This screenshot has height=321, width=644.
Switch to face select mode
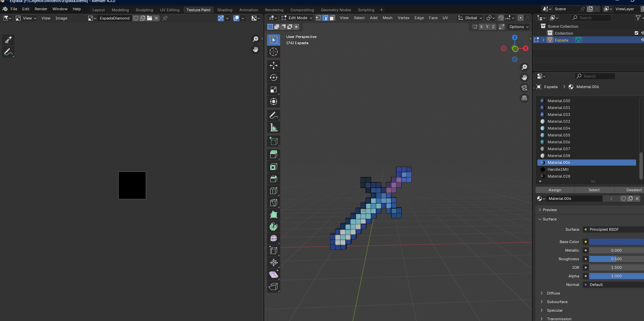(x=332, y=18)
